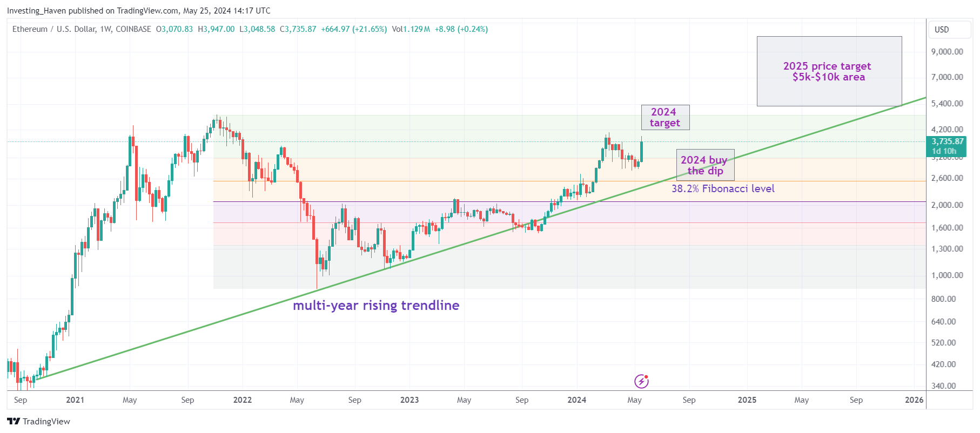Click the 4,200.00 price axis label
The image size is (980, 433).
pos(947,130)
